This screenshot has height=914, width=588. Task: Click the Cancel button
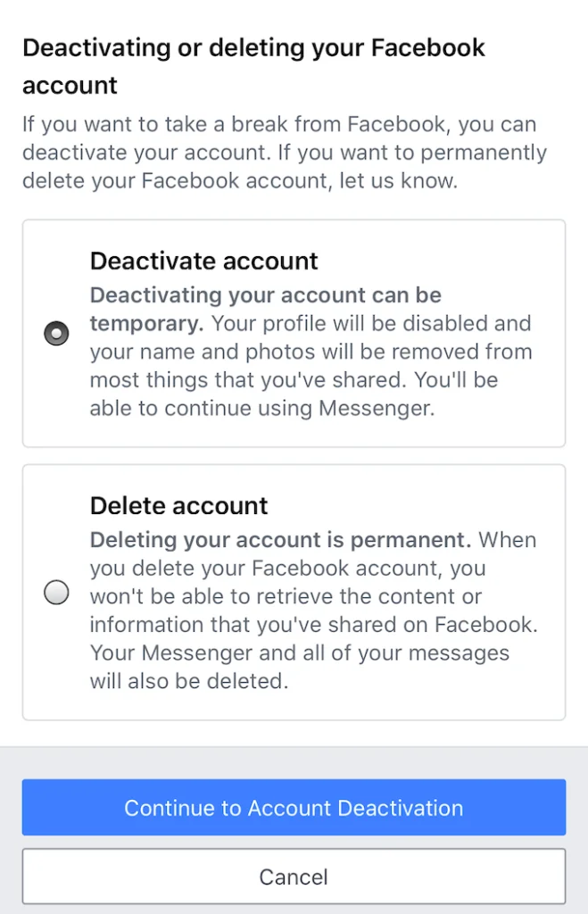coord(294,877)
